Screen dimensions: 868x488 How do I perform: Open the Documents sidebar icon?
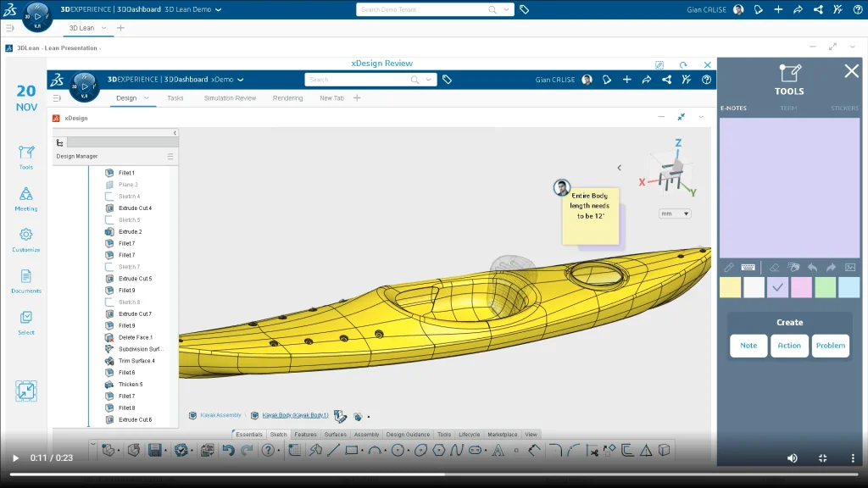pyautogui.click(x=25, y=277)
